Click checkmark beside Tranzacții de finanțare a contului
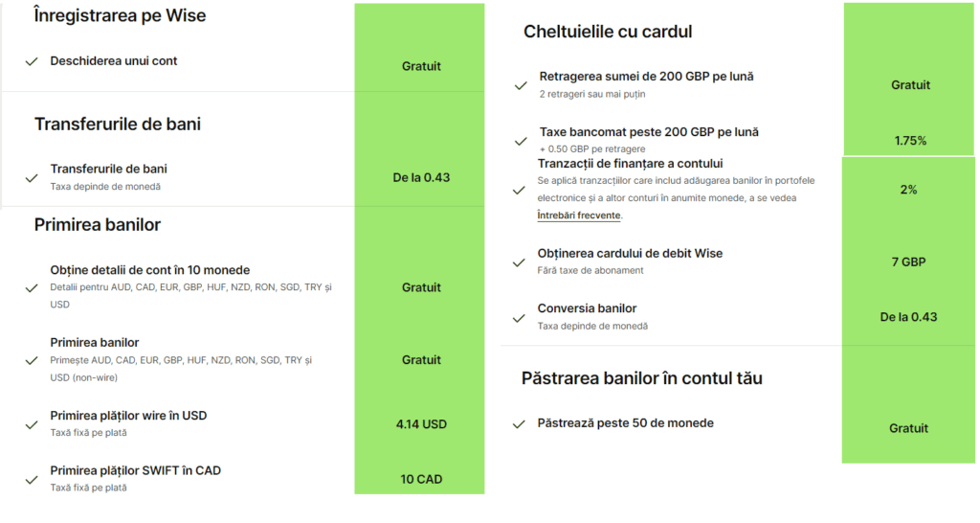The height and width of the screenshot is (523, 980). click(x=521, y=190)
